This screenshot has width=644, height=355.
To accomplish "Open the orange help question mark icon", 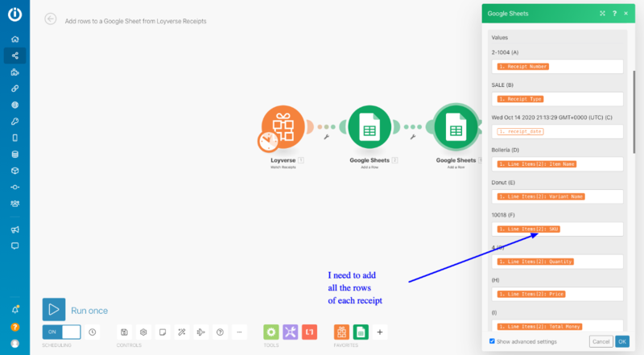I will (x=14, y=327).
